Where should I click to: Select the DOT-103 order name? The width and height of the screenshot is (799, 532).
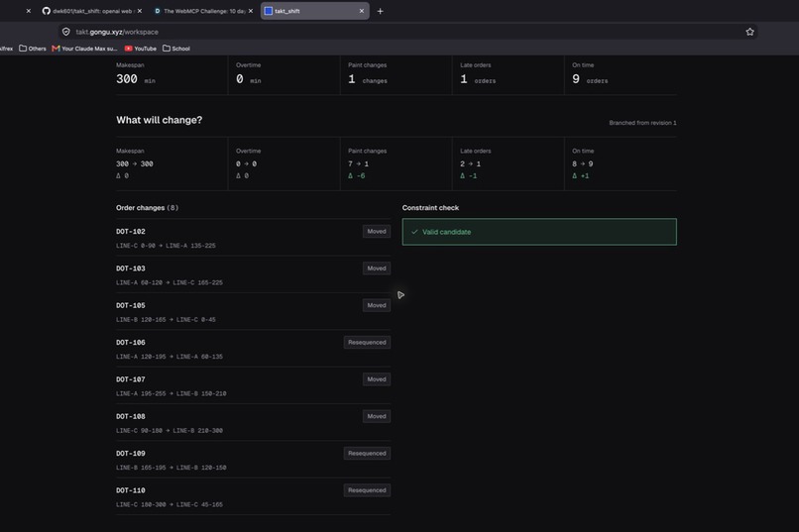131,268
